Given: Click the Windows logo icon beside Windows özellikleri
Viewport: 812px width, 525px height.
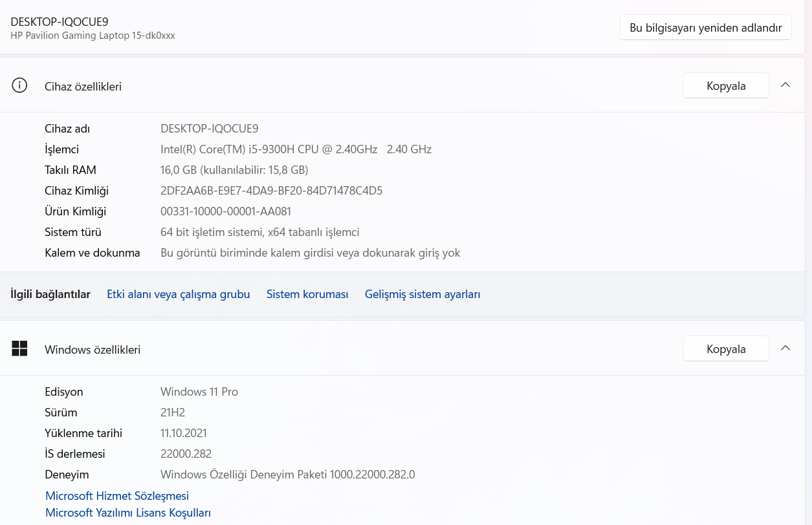Looking at the screenshot, I should 19,348.
